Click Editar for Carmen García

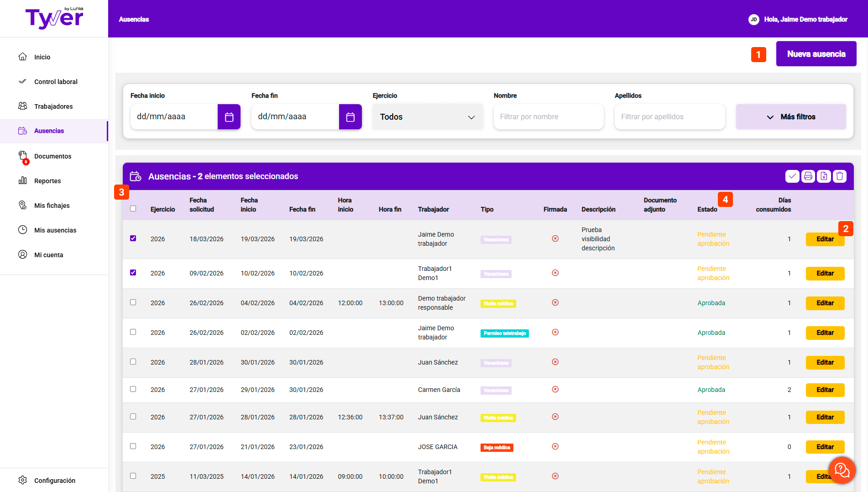coord(825,390)
